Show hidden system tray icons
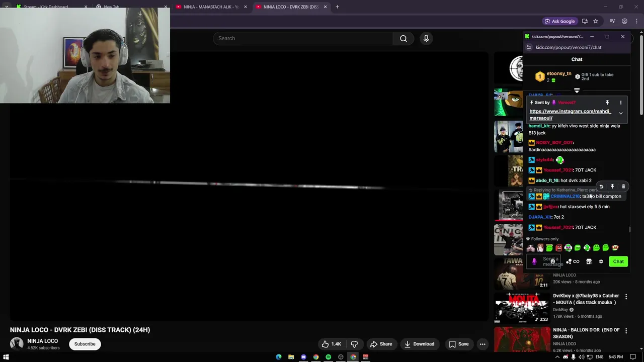The image size is (644, 362). click(x=558, y=357)
